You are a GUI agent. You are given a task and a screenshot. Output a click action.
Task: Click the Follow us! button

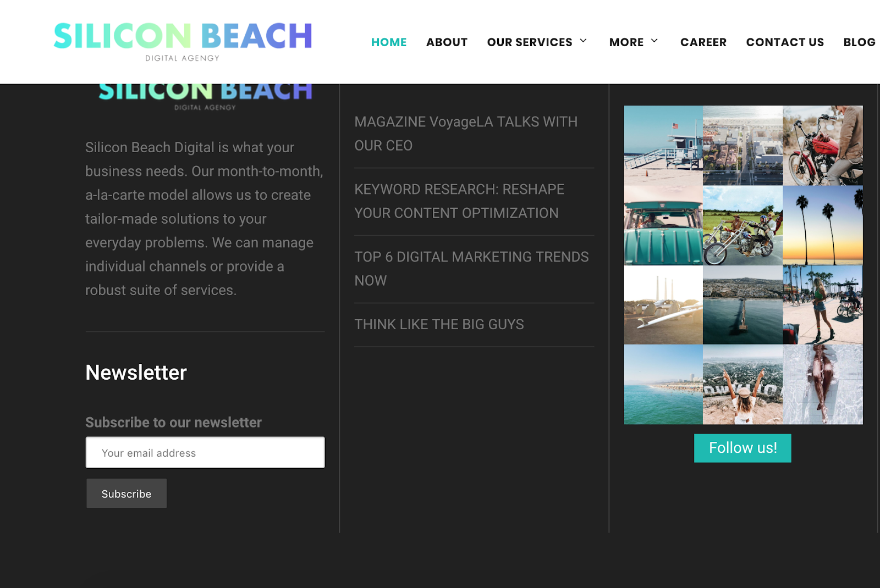click(x=743, y=448)
